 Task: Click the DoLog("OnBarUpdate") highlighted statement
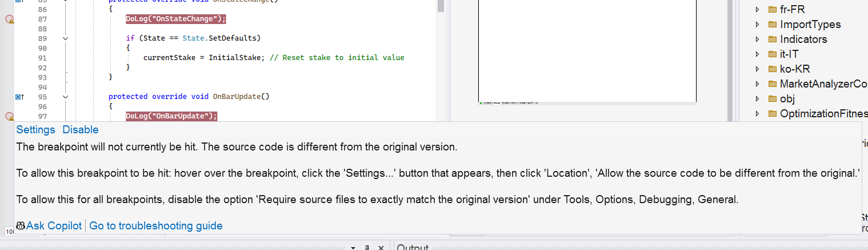click(172, 116)
